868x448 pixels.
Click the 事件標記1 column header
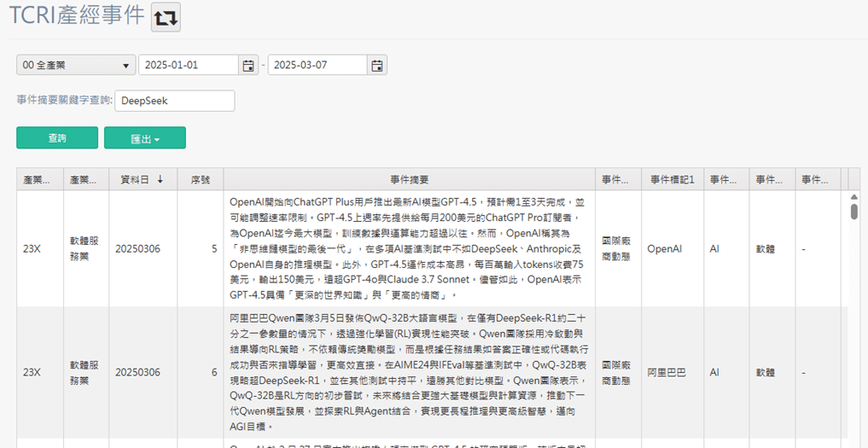point(672,179)
